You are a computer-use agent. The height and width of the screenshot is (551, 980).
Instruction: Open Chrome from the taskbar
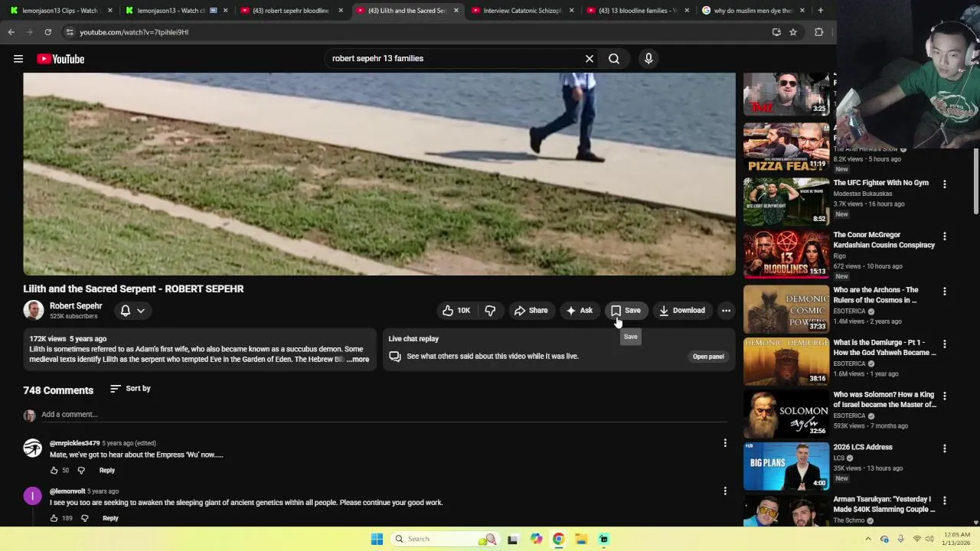point(558,539)
